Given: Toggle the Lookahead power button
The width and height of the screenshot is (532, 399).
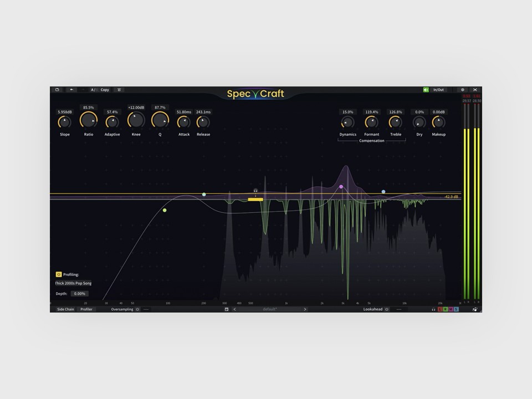Looking at the screenshot, I should click(386, 309).
